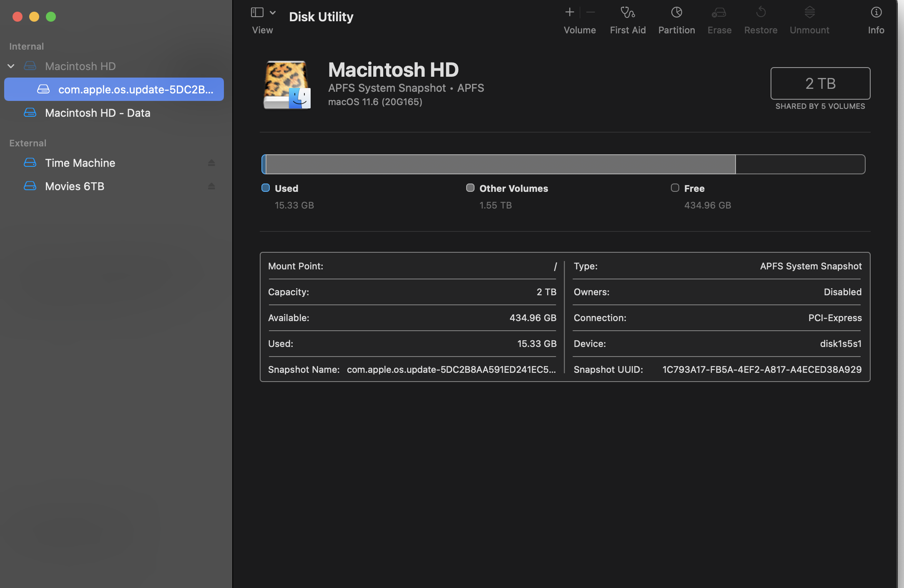Eject the Time Machine drive
This screenshot has height=588, width=904.
(x=211, y=163)
